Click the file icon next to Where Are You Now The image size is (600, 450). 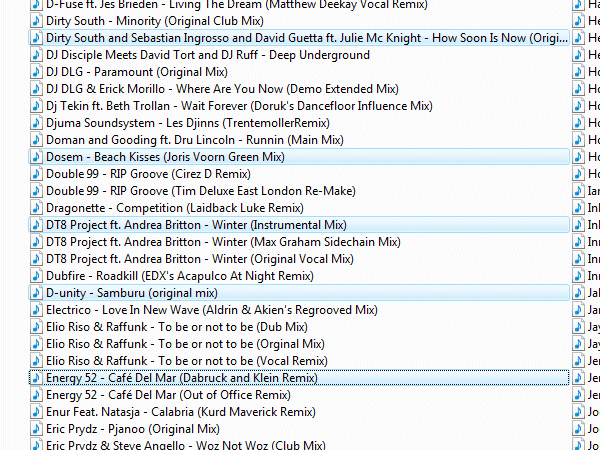tap(36, 89)
